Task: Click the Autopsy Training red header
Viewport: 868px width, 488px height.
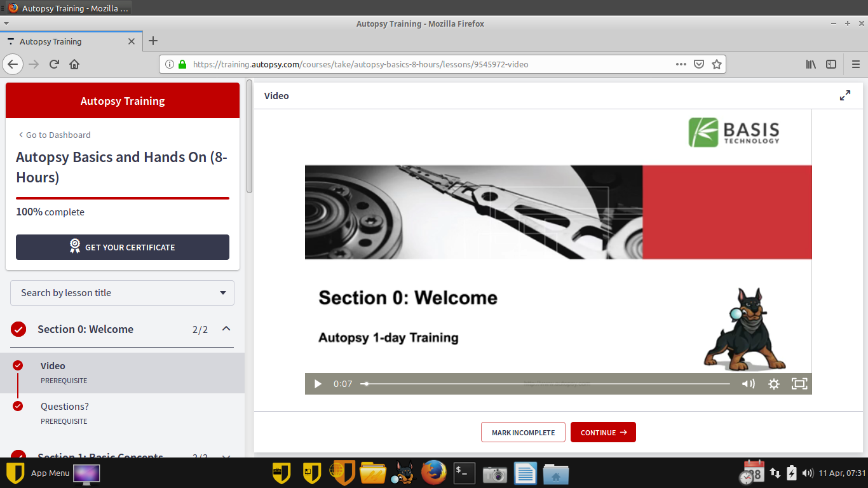Action: click(123, 101)
